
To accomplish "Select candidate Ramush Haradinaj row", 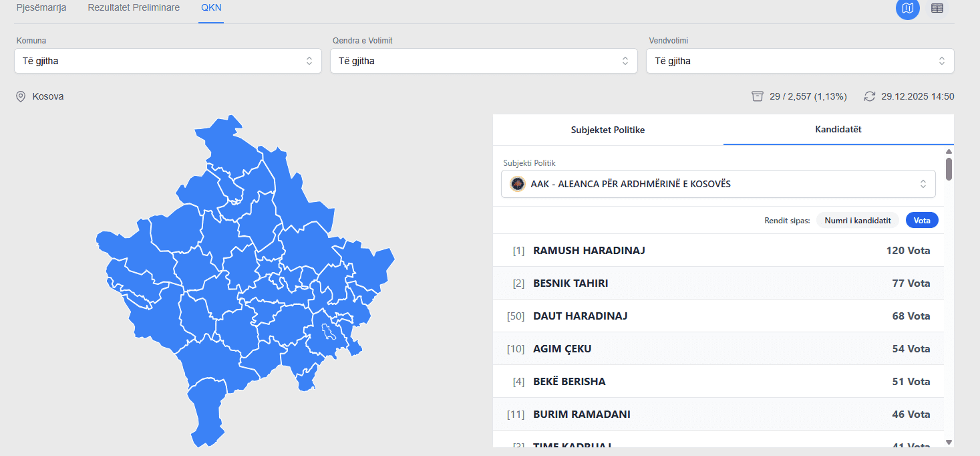I will (x=718, y=251).
